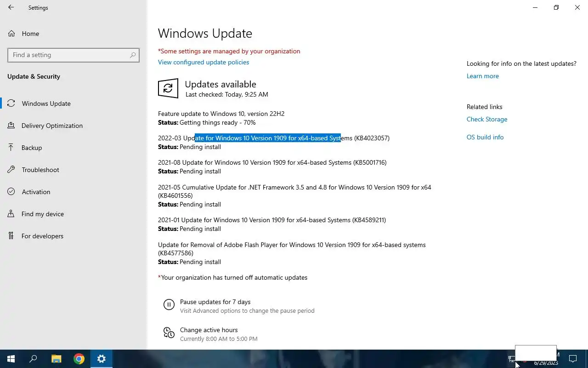Click the Delivery Optimization sidebar icon
Viewport: 588px width, 368px height.
11,126
